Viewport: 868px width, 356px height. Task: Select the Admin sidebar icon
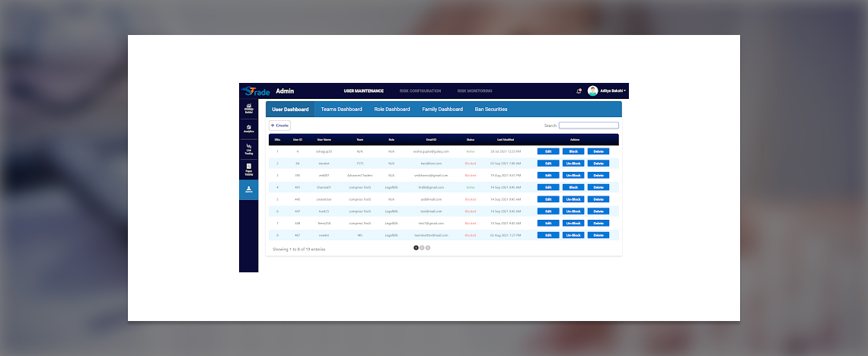(x=248, y=189)
